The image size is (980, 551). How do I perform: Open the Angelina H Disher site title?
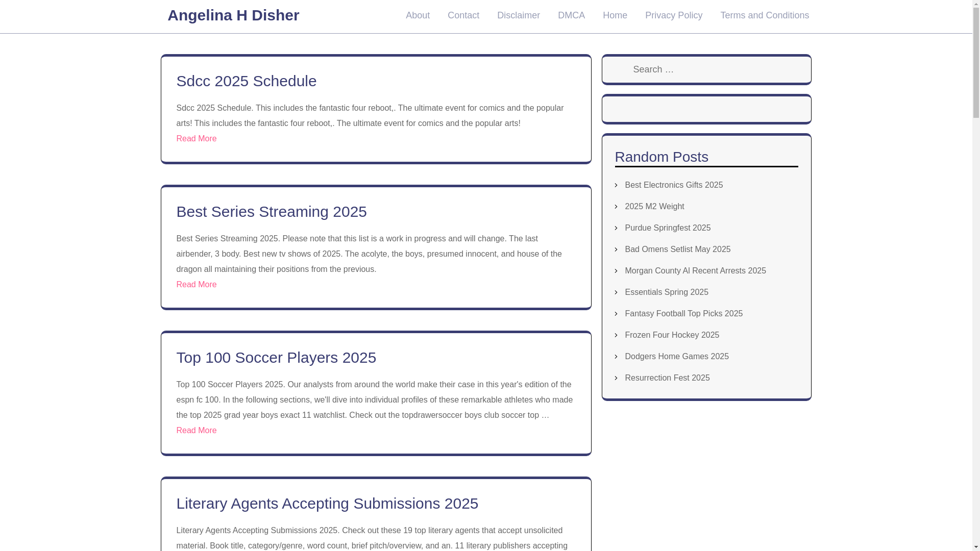233,15
